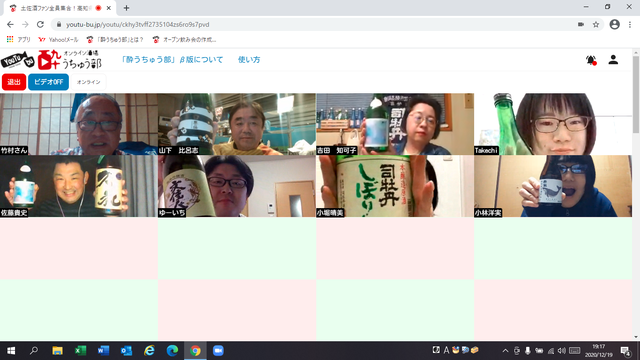640x360 pixels.
Task: Open the オープン飲み会の作成 bookmark
Action: [x=184, y=40]
